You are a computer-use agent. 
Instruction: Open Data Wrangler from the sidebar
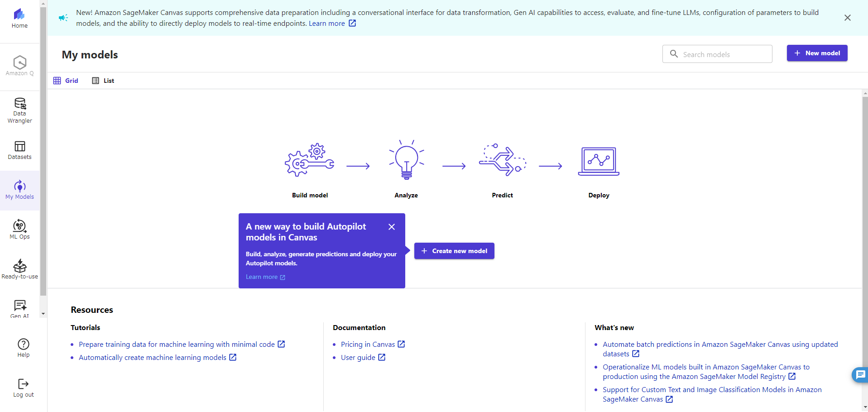19,110
